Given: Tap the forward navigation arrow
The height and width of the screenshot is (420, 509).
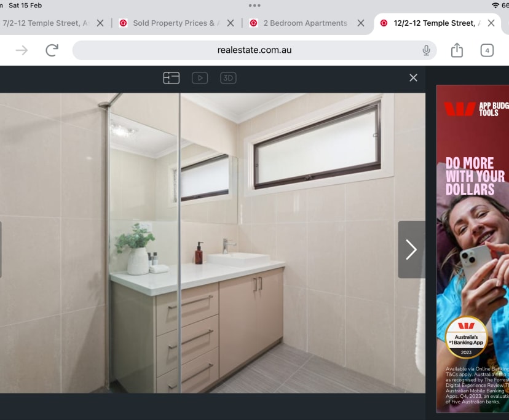Looking at the screenshot, I should click(22, 50).
